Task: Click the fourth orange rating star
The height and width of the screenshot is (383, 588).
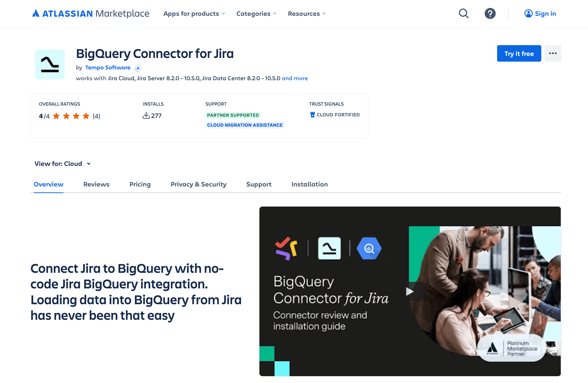Action: click(86, 116)
